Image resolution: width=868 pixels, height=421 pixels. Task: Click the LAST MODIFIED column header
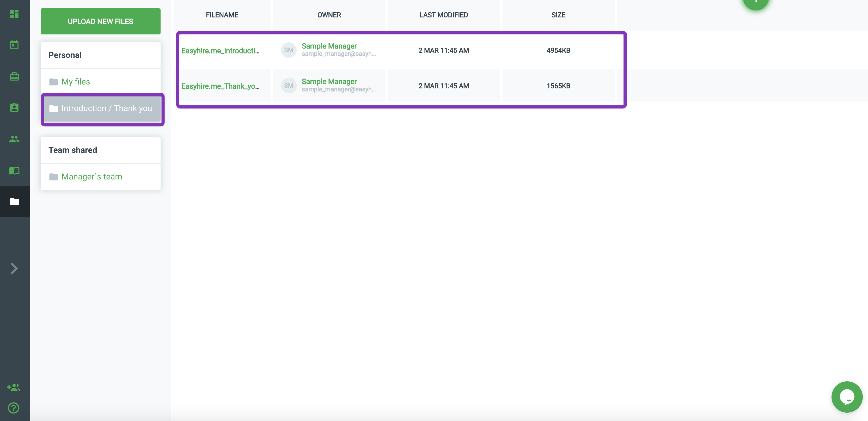pos(443,15)
